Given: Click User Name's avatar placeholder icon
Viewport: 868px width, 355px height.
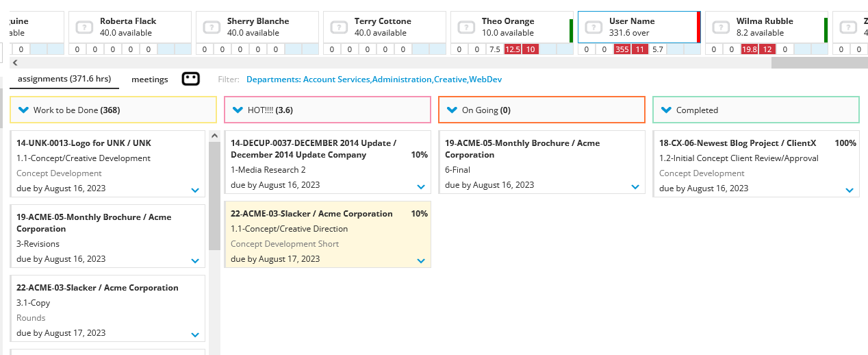Looking at the screenshot, I should pyautogui.click(x=593, y=27).
